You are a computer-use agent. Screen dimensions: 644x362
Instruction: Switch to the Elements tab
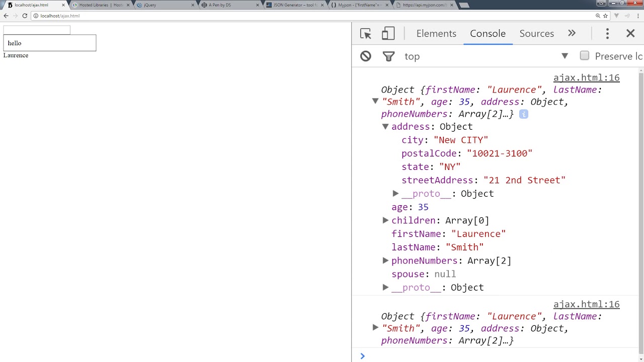[x=436, y=34]
